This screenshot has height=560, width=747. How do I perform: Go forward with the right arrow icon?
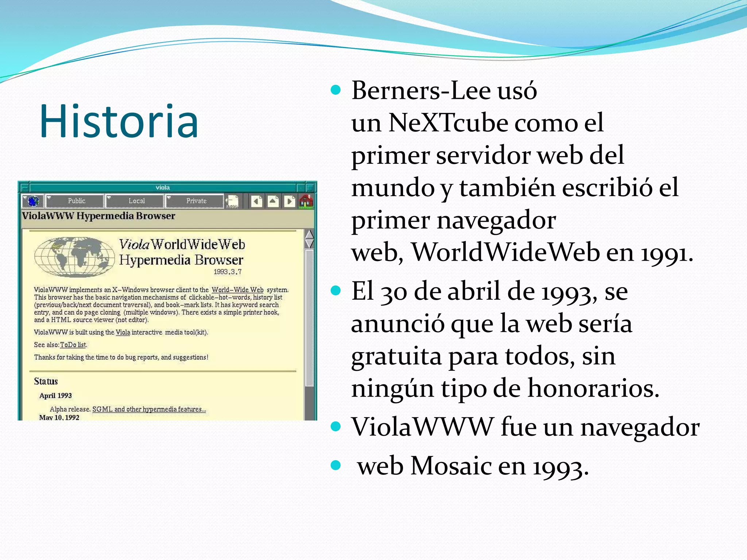[x=290, y=201]
